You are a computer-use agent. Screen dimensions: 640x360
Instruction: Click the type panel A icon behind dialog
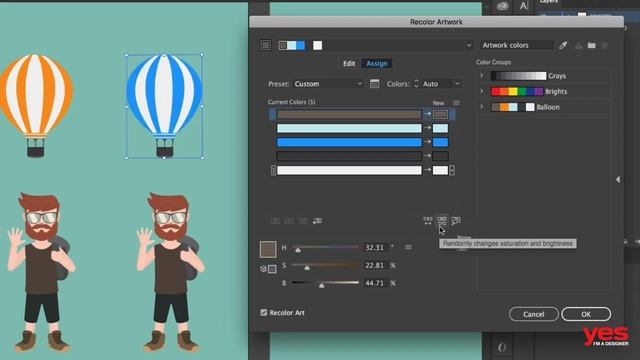[524, 6]
